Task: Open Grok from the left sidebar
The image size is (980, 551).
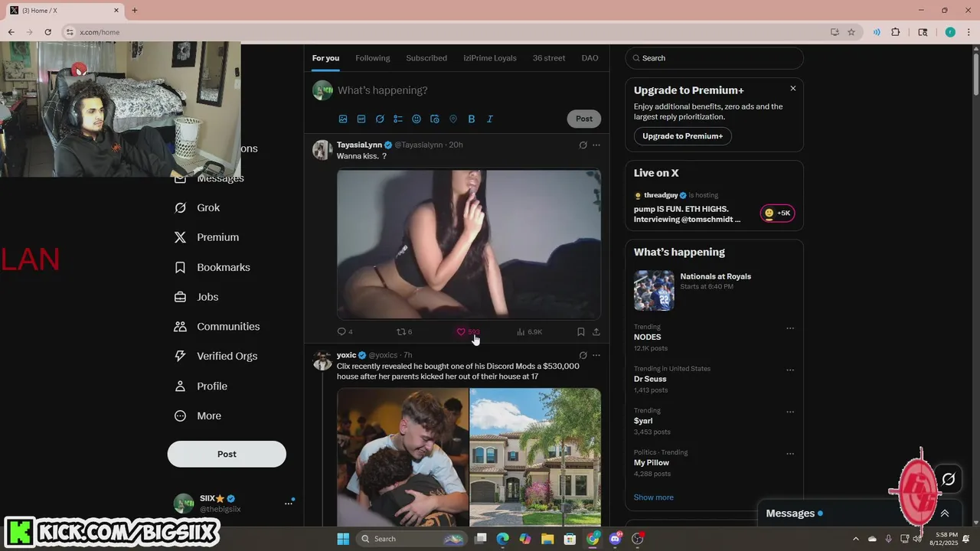Action: coord(198,207)
